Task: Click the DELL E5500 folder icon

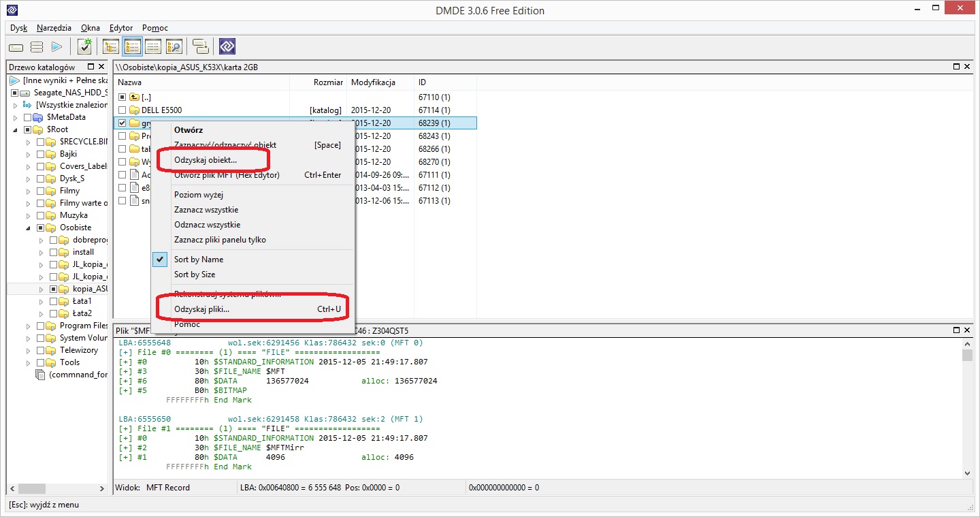Action: click(x=134, y=110)
